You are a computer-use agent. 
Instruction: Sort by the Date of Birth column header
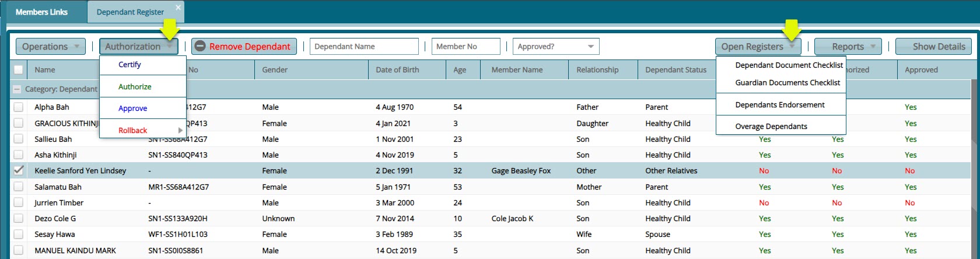point(397,70)
